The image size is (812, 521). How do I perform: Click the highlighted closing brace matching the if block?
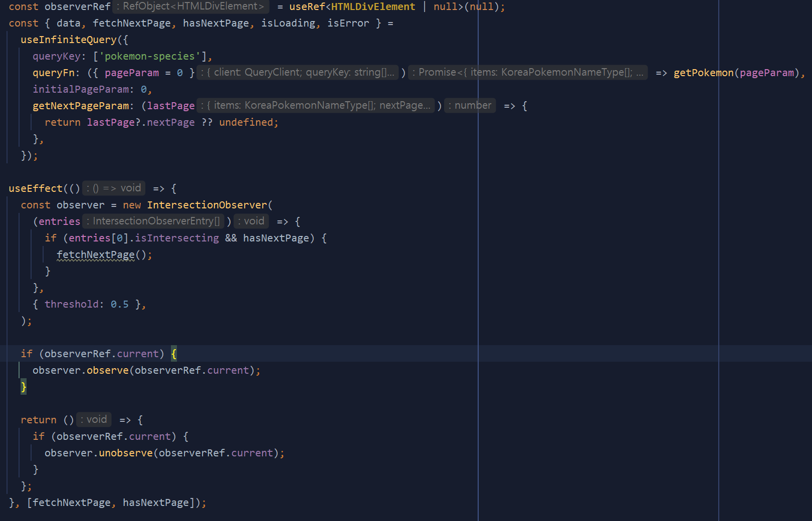point(24,387)
